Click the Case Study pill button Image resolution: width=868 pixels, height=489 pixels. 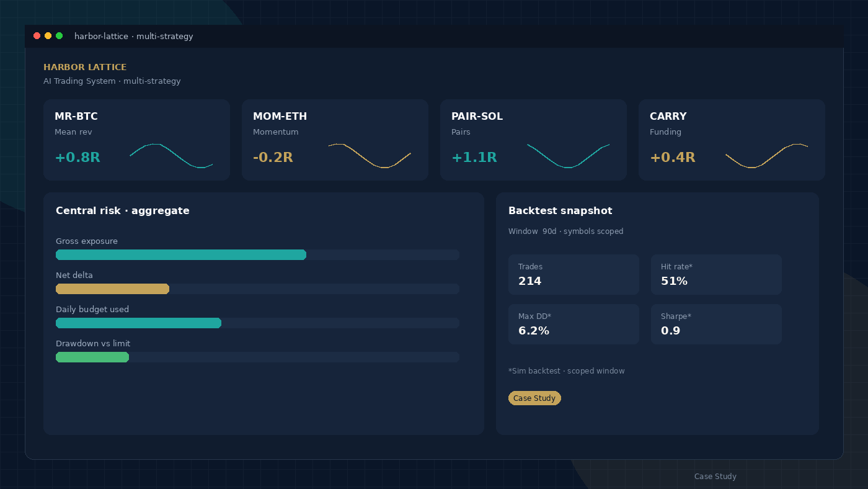point(534,398)
